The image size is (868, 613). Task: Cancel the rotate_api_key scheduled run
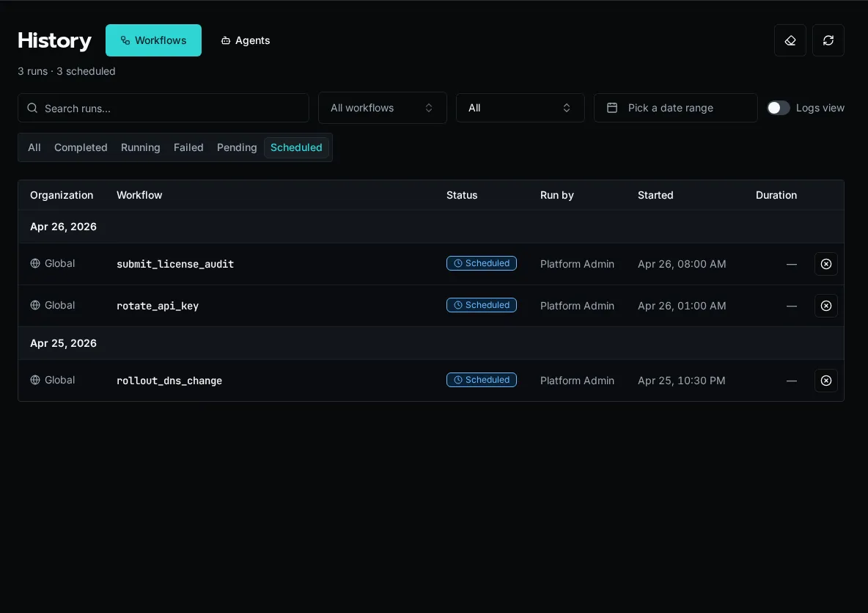[x=826, y=306]
